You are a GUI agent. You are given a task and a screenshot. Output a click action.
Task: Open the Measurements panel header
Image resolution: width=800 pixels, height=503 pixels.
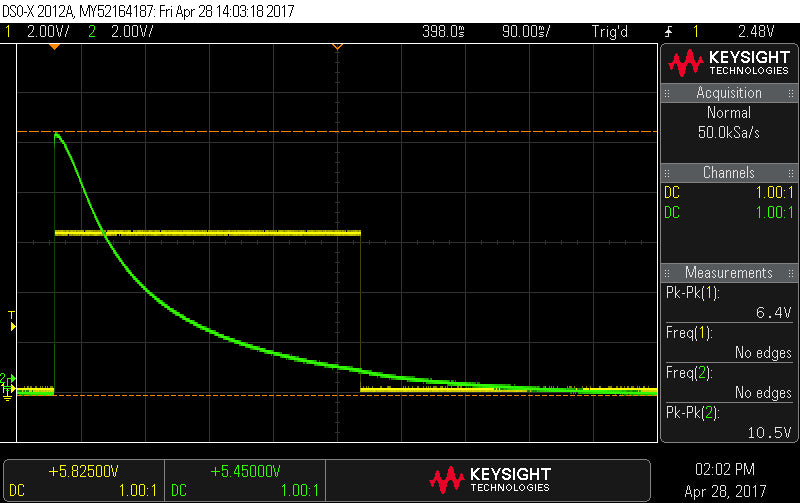729,273
